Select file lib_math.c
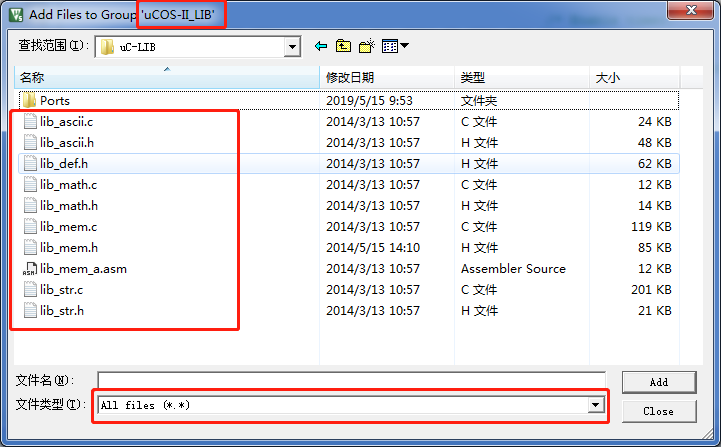Screen dimensions: 721x447 [x=69, y=185]
